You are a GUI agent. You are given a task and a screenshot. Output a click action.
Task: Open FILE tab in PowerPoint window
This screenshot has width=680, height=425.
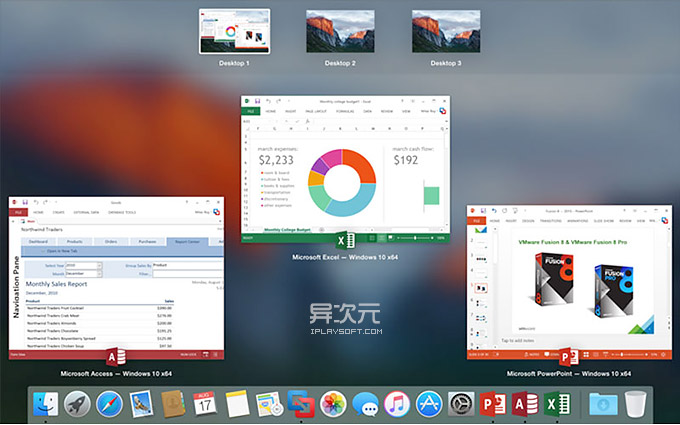coord(476,221)
